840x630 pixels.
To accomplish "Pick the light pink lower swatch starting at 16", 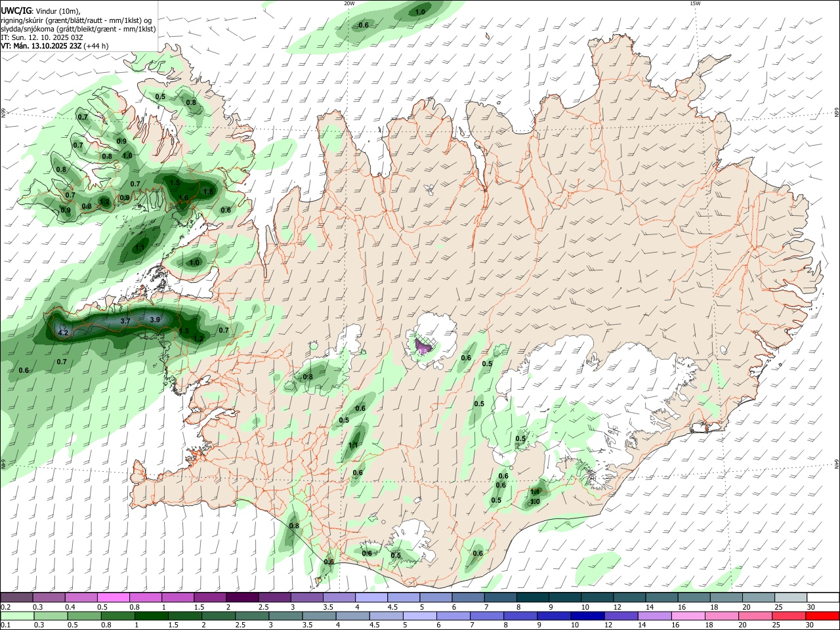I will pyautogui.click(x=687, y=616).
